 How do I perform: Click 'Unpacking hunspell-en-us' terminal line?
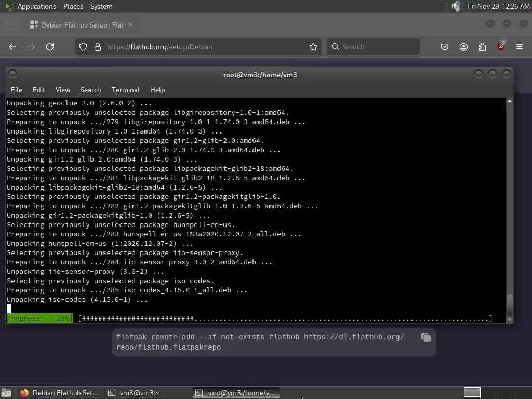(x=100, y=244)
